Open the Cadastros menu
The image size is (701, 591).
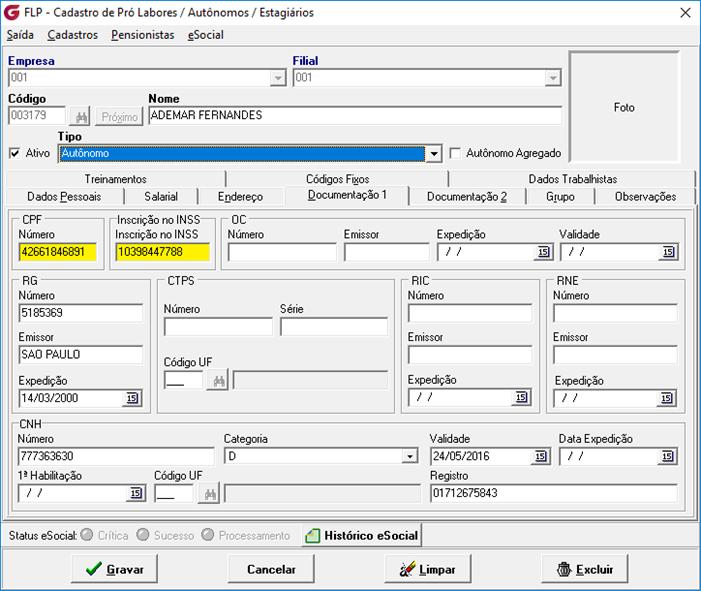[x=72, y=35]
